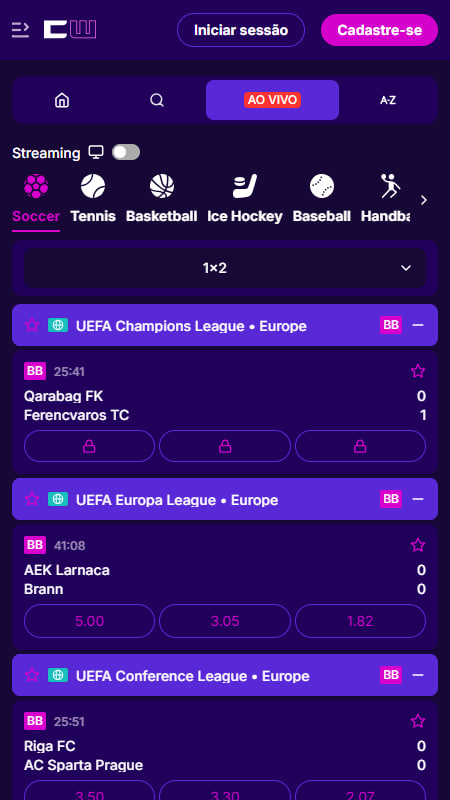Click the CW site logo
The width and height of the screenshot is (450, 800).
[x=70, y=30]
